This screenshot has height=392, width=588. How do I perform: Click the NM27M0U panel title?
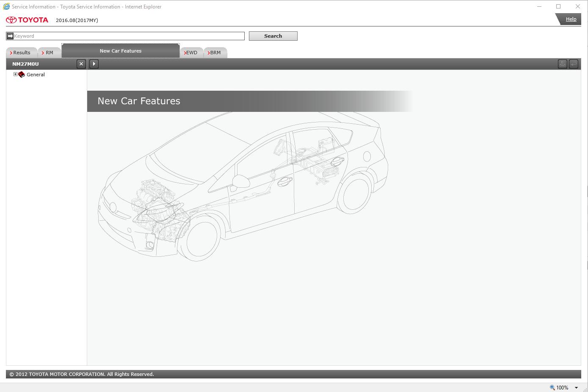coord(25,64)
